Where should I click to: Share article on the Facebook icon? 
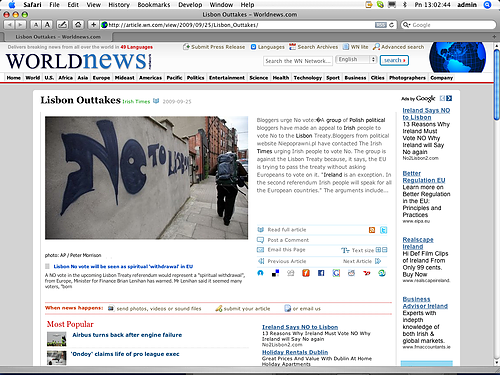coord(321,273)
